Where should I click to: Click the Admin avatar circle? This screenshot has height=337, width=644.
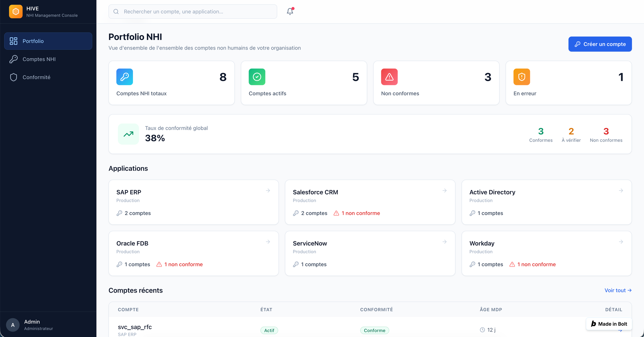[x=13, y=325]
